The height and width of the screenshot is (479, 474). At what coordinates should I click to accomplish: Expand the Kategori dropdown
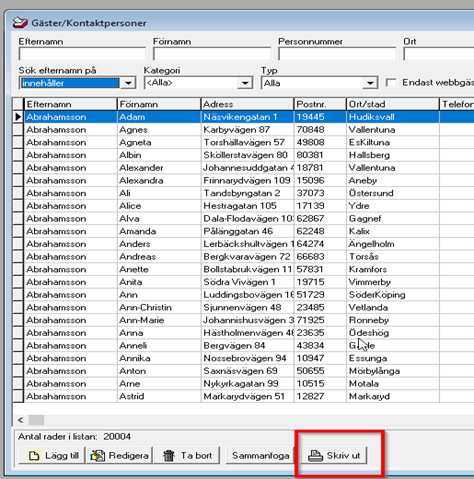click(x=245, y=83)
